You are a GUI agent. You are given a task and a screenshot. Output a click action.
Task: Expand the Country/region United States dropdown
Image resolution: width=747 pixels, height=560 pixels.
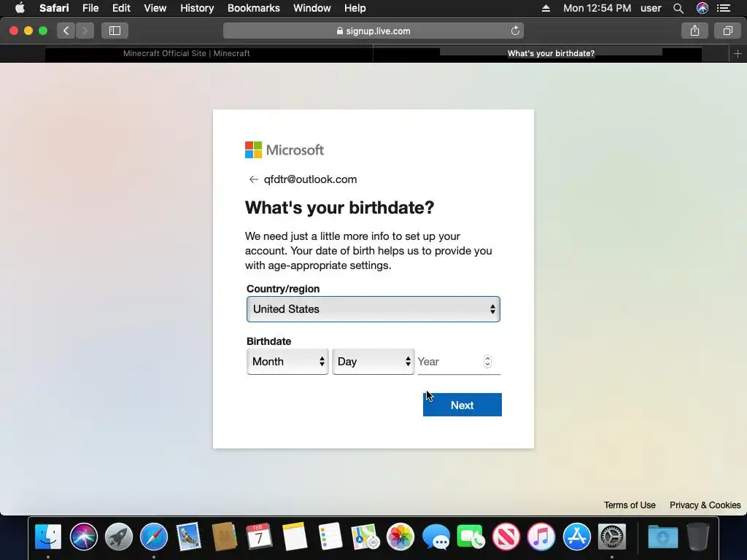pyautogui.click(x=373, y=309)
